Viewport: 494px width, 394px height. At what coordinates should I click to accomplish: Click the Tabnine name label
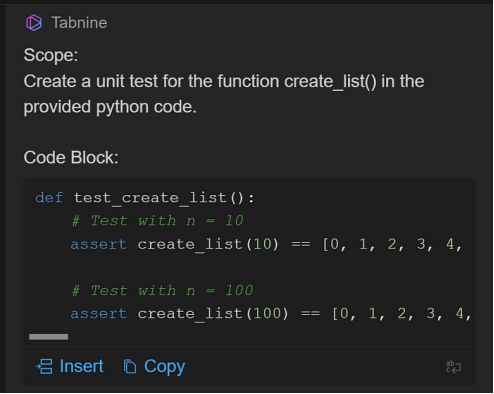click(x=79, y=23)
